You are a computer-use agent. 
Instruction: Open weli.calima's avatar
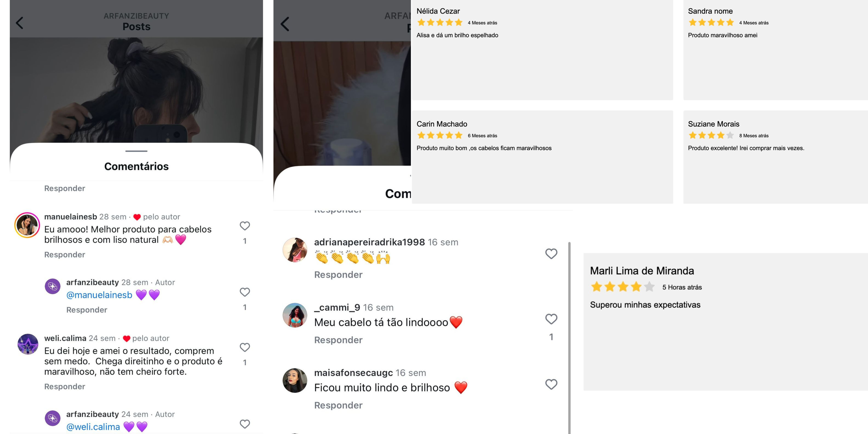(28, 344)
